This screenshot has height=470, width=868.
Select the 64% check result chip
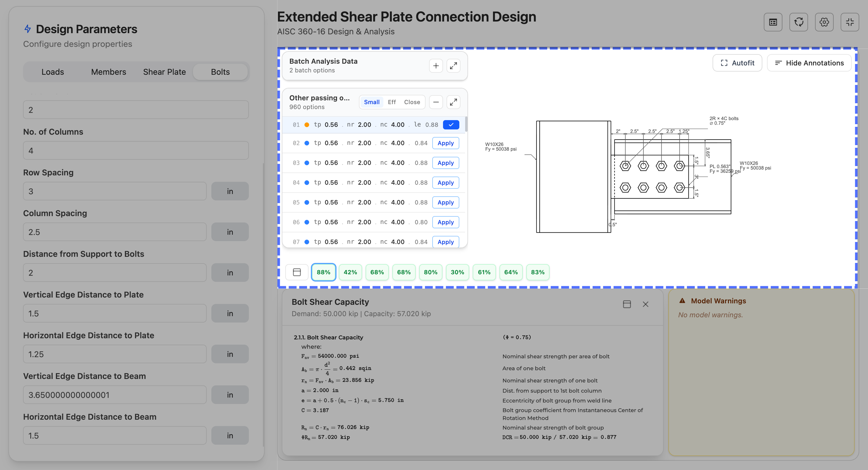click(x=511, y=272)
